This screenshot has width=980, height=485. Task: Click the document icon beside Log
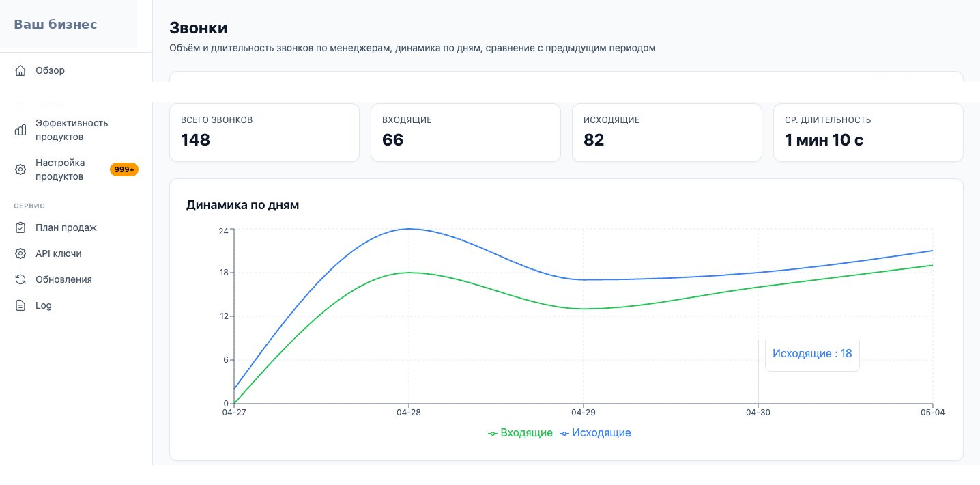[20, 305]
